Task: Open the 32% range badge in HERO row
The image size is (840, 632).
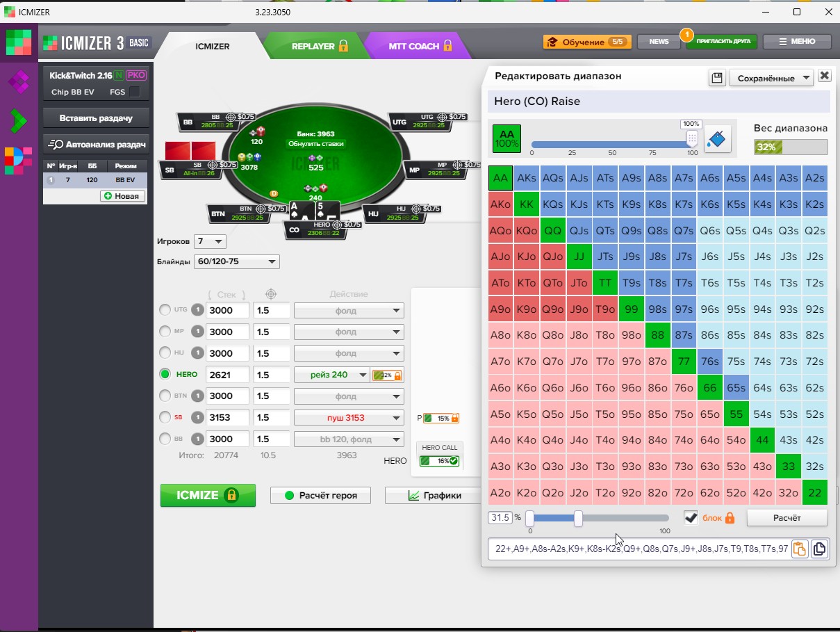Action: pyautogui.click(x=388, y=375)
